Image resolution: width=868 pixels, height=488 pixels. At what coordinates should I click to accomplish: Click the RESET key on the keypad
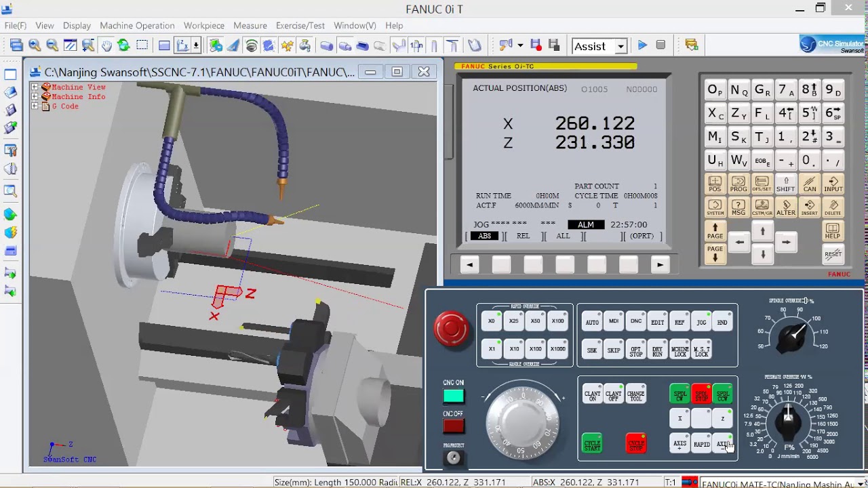[x=833, y=254]
